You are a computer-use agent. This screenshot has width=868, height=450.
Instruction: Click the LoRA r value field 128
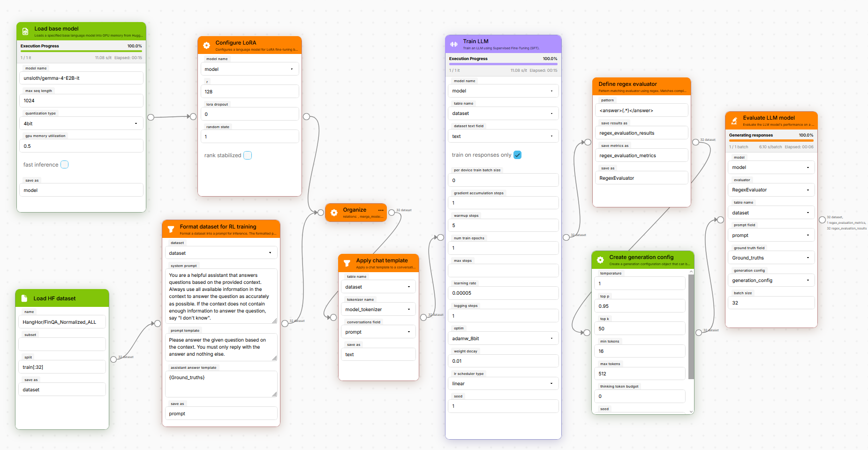pyautogui.click(x=250, y=92)
